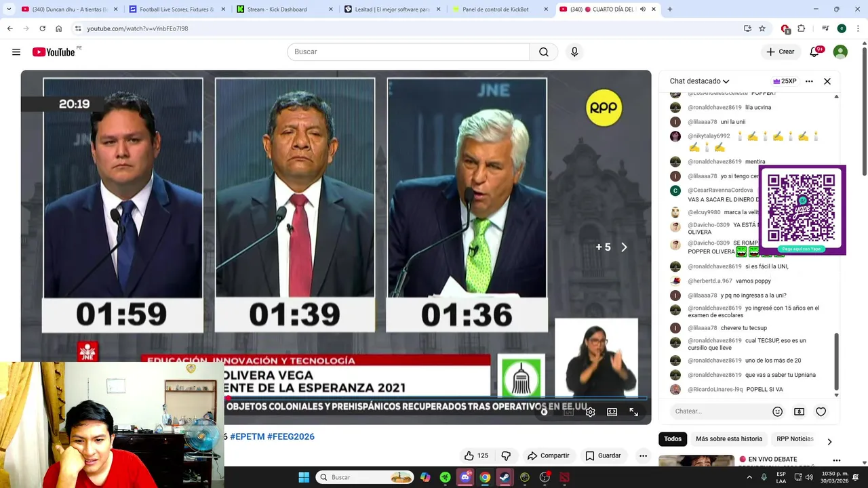Open the Windows Start menu
The height and width of the screenshot is (488, 868).
click(x=304, y=477)
